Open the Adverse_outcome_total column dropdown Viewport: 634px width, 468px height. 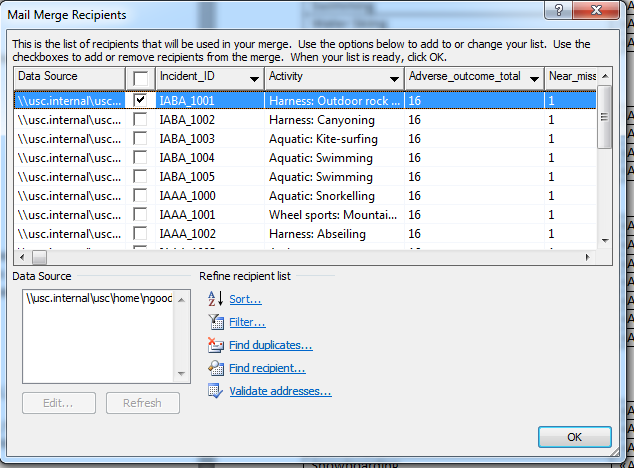click(x=534, y=77)
